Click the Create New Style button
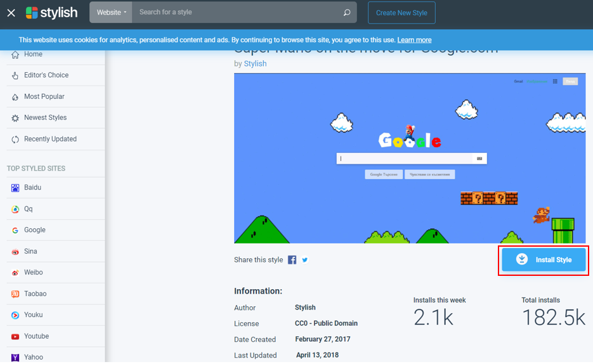The width and height of the screenshot is (593, 364). point(401,13)
